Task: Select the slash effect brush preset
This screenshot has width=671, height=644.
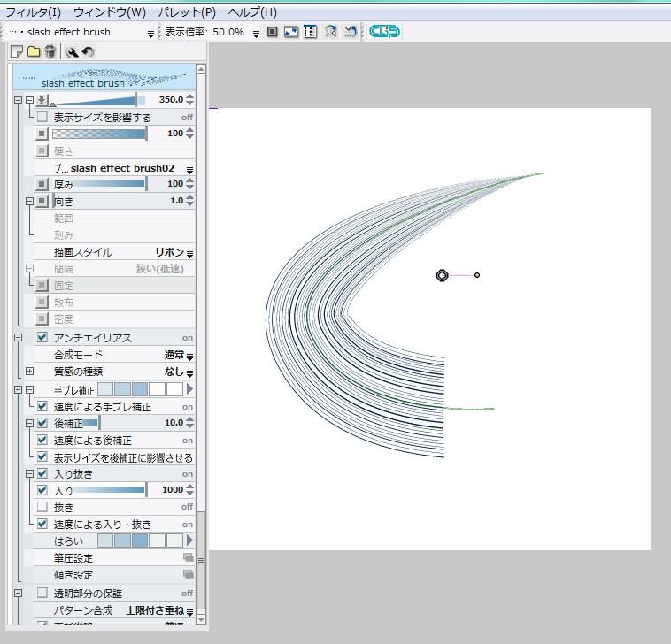Action: (x=104, y=77)
